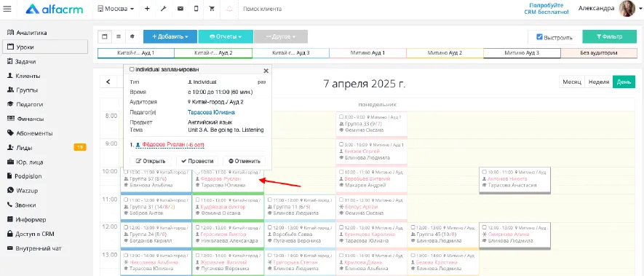Screen dimensions: 644x276
Task: Open the hamburger menu icon
Action: (x=7, y=9)
